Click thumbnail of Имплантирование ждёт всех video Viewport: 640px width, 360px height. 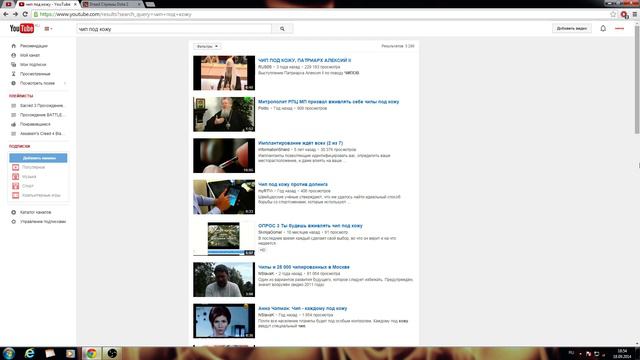(224, 156)
